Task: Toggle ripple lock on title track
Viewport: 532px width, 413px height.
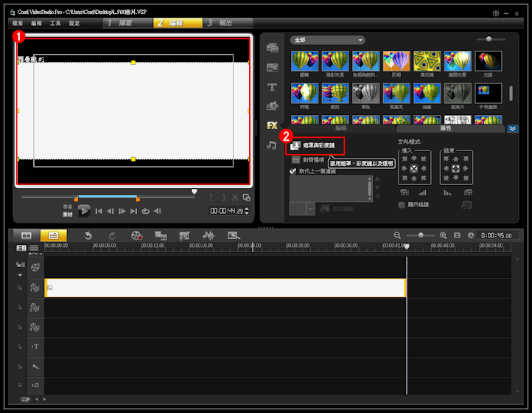Action: click(x=20, y=347)
